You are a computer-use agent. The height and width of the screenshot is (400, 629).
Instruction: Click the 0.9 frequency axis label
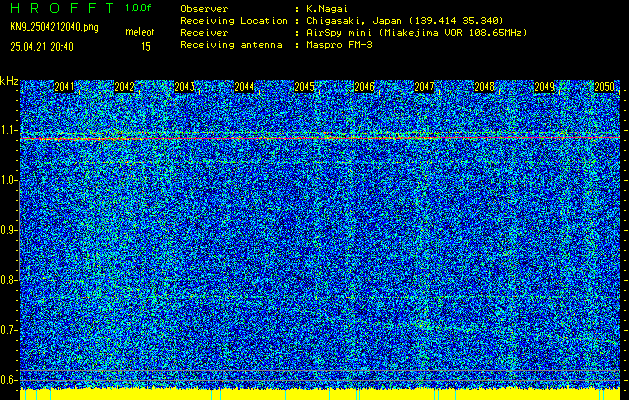[x=7, y=230]
